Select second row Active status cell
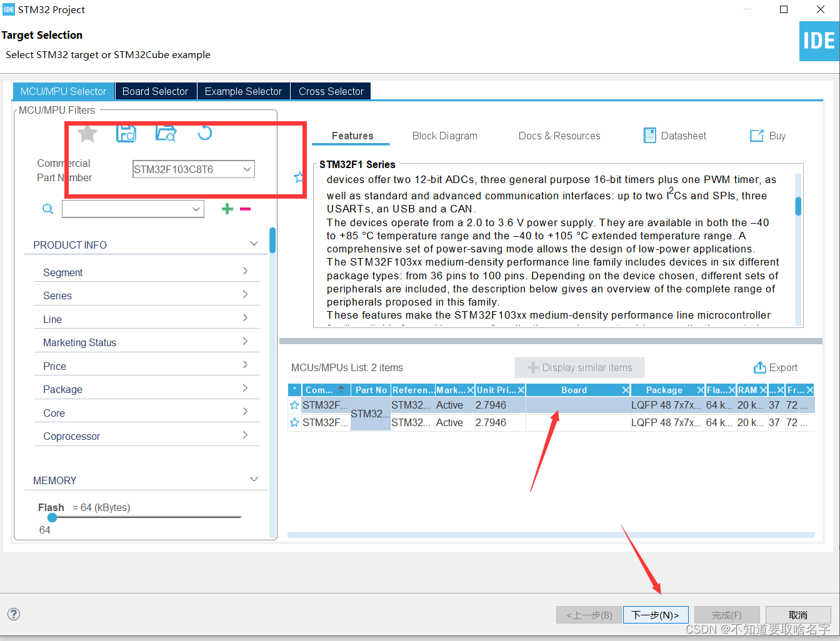Screen dimensions: 840x641 pos(454,422)
